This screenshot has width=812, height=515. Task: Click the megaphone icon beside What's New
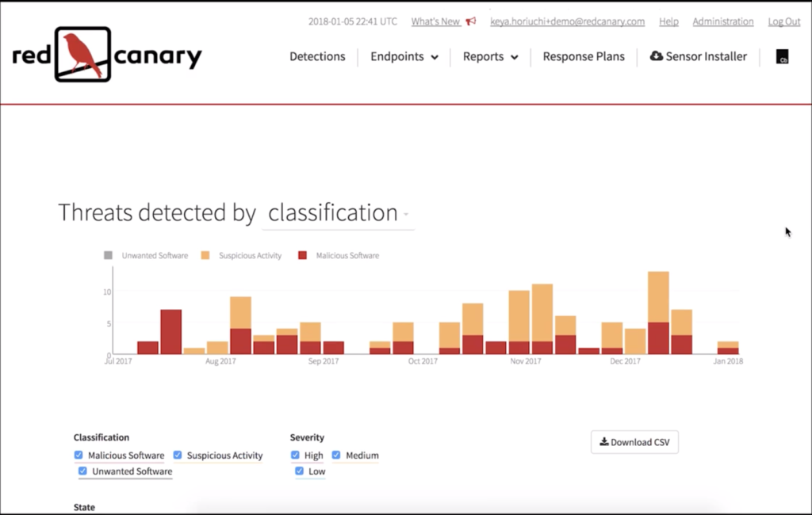pos(471,21)
